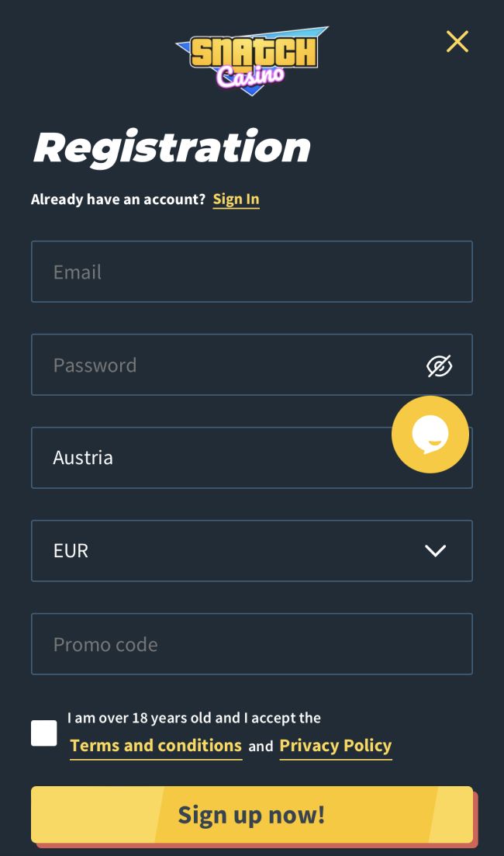Image resolution: width=504 pixels, height=856 pixels.
Task: Open the Terms and conditions link
Action: click(x=156, y=746)
